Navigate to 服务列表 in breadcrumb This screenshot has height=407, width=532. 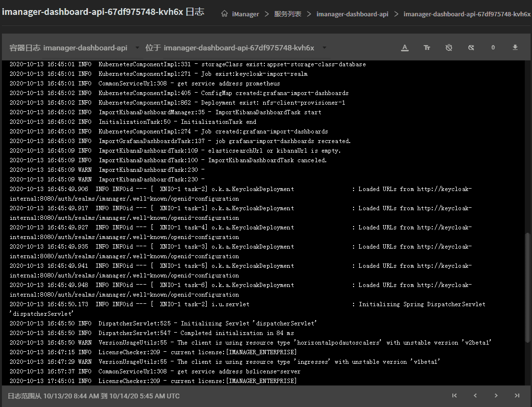288,14
